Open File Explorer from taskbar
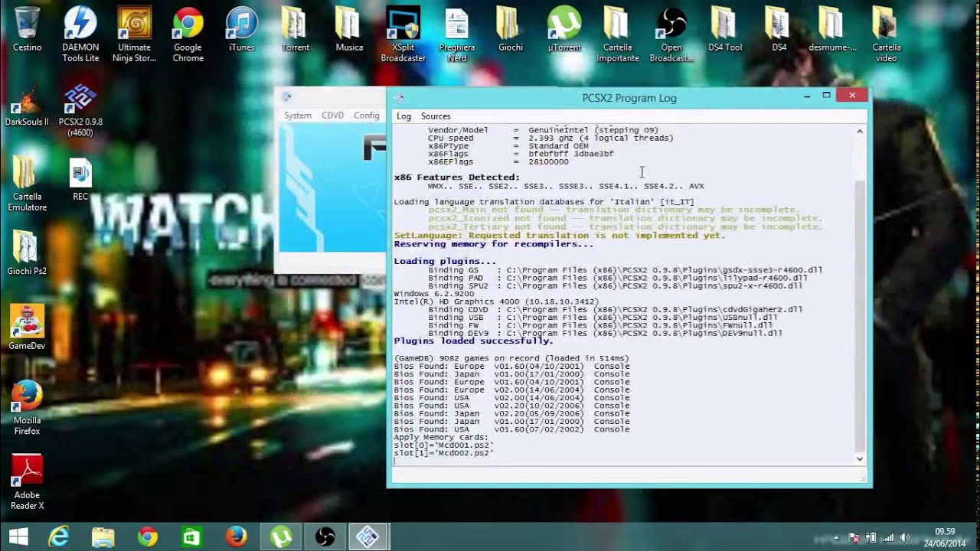The width and height of the screenshot is (980, 551). coord(103,536)
